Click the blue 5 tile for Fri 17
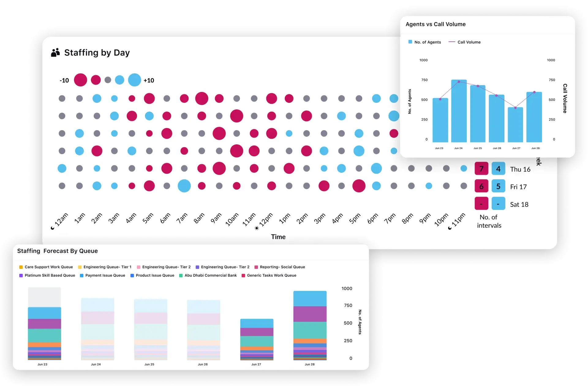 [498, 186]
